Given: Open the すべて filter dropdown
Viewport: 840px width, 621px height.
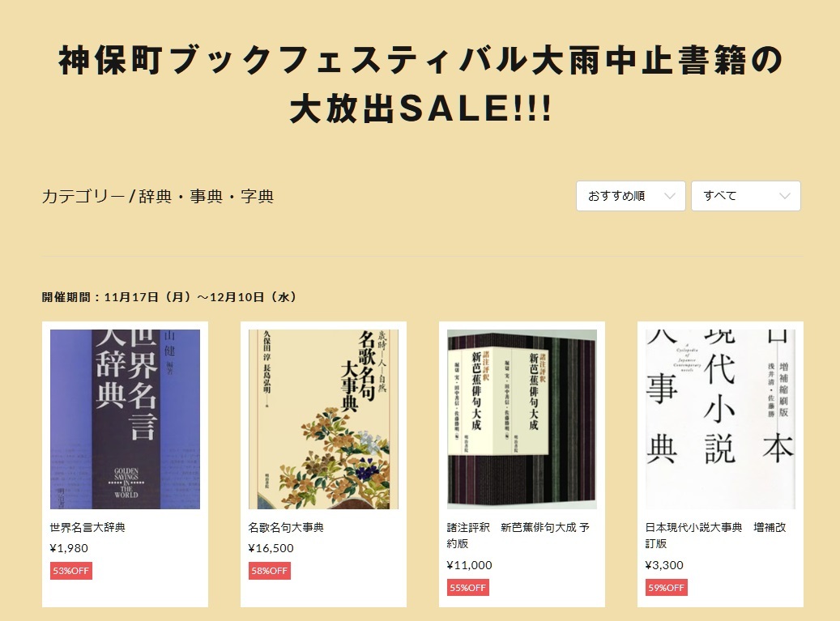Looking at the screenshot, I should (x=746, y=196).
